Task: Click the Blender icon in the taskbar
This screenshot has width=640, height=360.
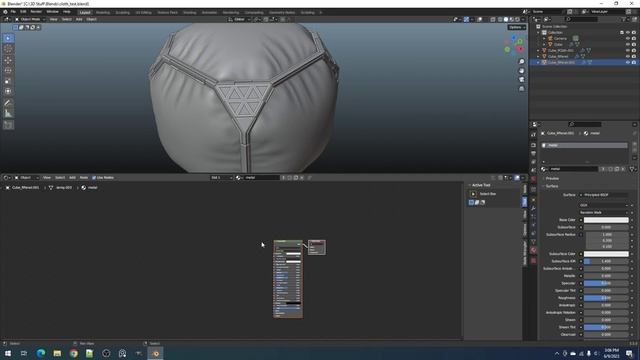Action: (155, 353)
